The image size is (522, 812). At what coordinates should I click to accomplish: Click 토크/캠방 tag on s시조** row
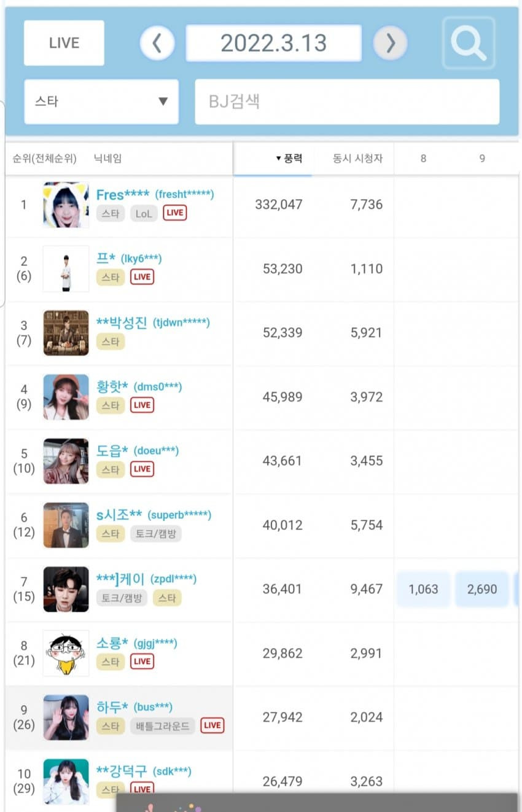[156, 533]
